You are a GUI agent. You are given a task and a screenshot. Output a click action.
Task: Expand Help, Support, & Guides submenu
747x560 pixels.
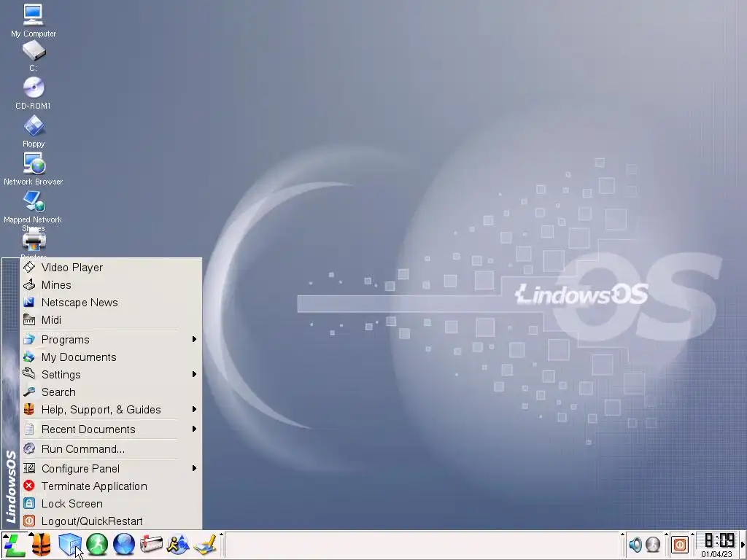tap(111, 410)
